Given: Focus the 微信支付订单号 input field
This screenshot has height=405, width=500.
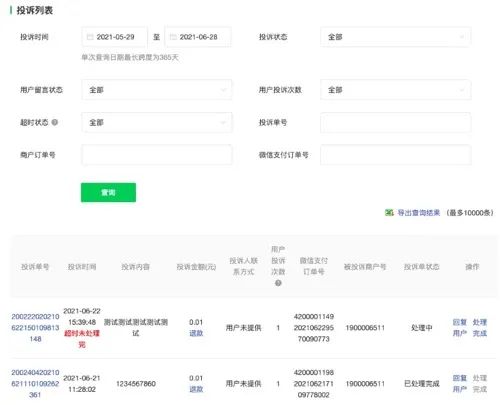Looking at the screenshot, I should pyautogui.click(x=396, y=155).
